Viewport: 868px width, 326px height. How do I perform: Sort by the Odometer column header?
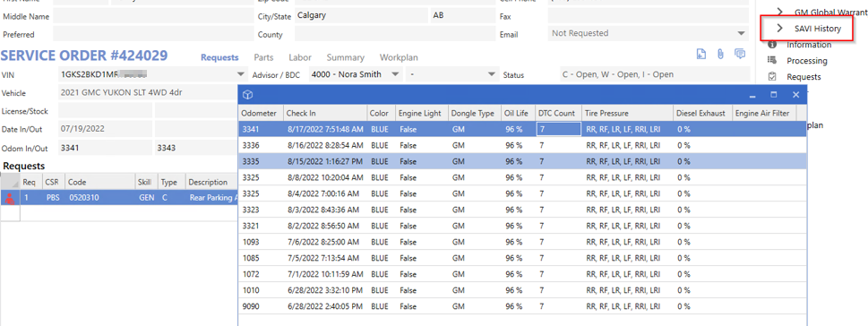262,114
